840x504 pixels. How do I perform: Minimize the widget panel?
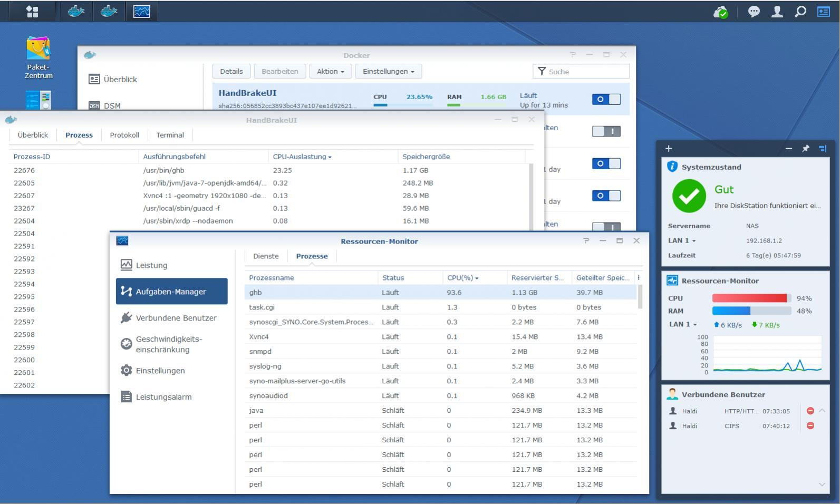[789, 149]
